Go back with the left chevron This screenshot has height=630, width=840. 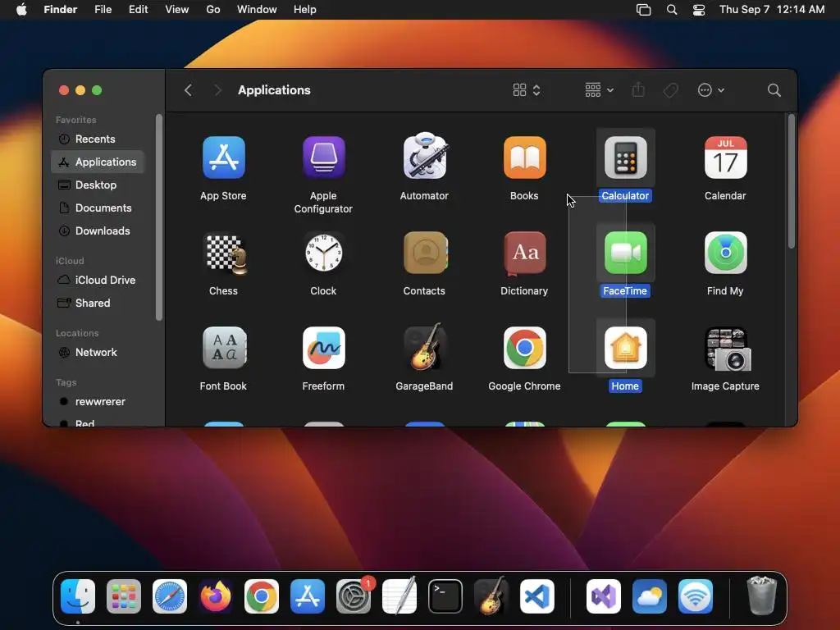pyautogui.click(x=188, y=90)
